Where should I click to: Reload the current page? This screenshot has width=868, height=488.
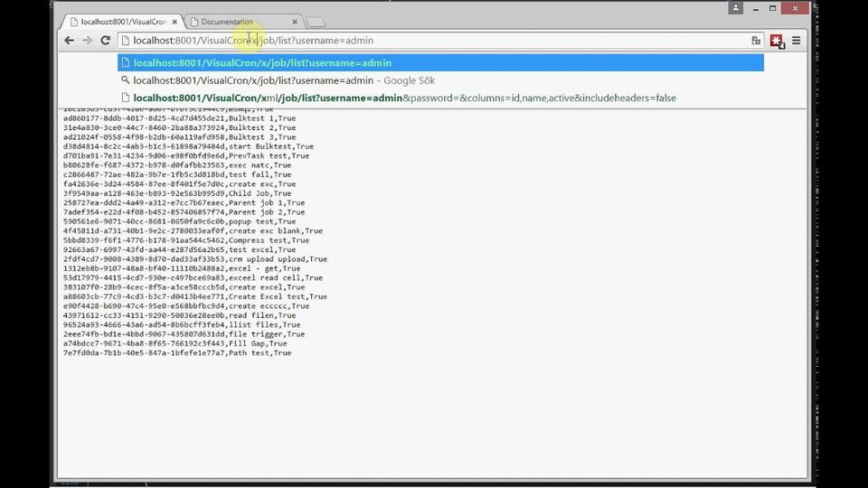click(x=105, y=41)
